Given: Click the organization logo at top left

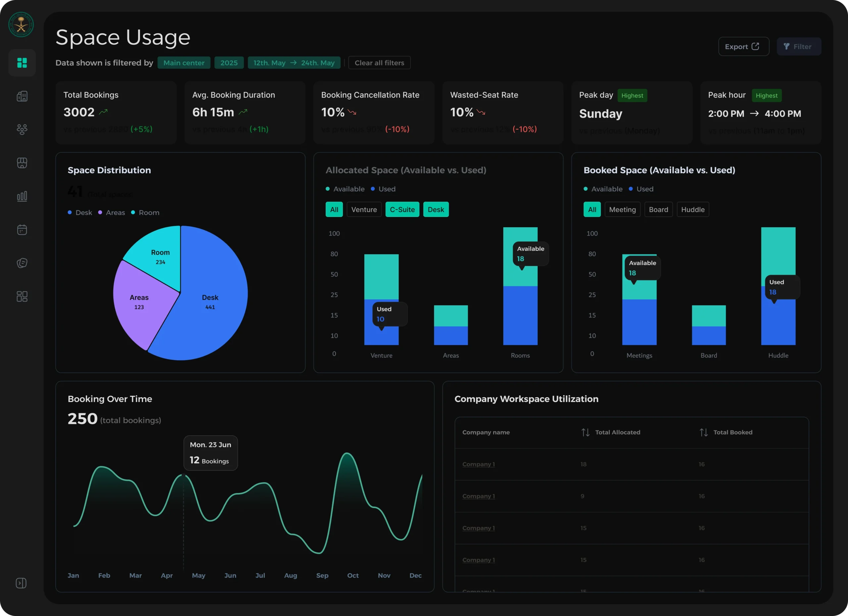Looking at the screenshot, I should (x=21, y=25).
